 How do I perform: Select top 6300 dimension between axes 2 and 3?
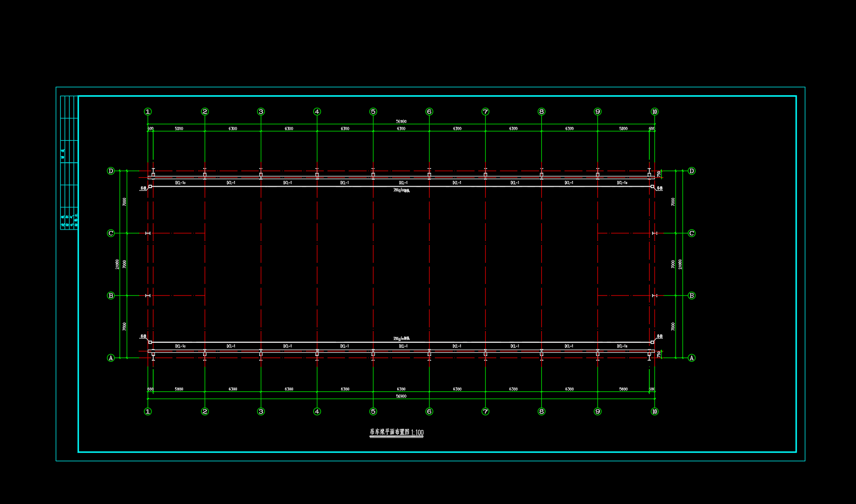pyautogui.click(x=233, y=129)
